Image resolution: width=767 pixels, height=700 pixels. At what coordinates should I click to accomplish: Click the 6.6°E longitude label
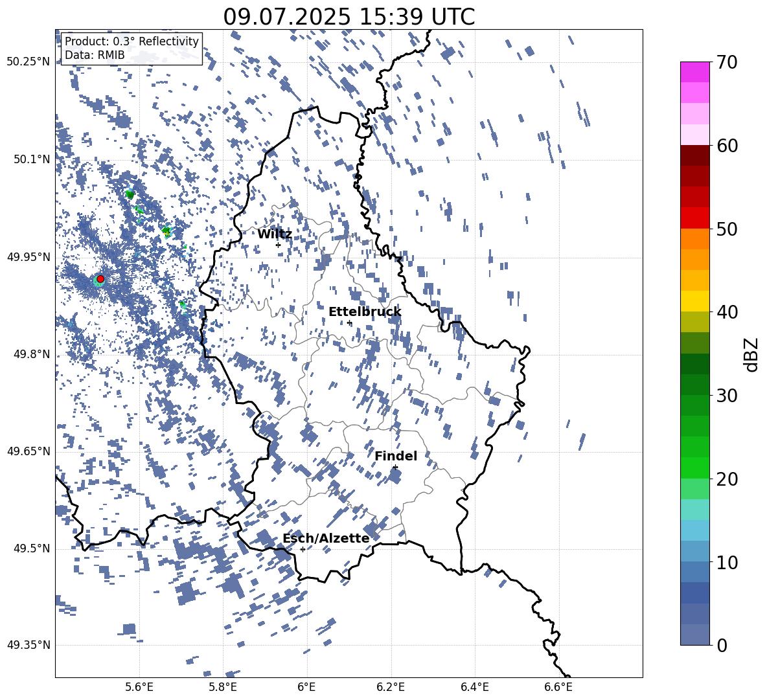click(x=558, y=687)
